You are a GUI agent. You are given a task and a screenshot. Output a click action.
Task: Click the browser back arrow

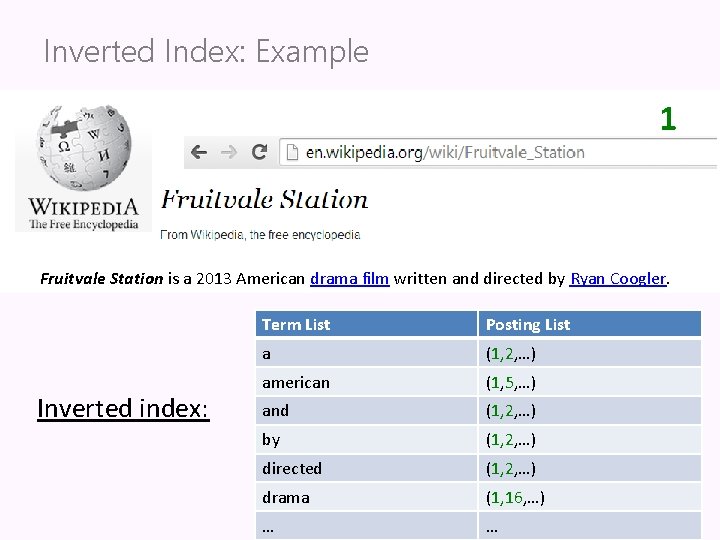click(199, 152)
